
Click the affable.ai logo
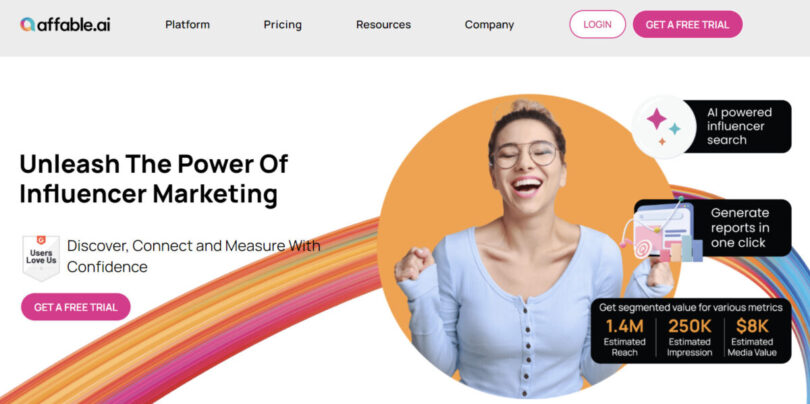coord(65,24)
